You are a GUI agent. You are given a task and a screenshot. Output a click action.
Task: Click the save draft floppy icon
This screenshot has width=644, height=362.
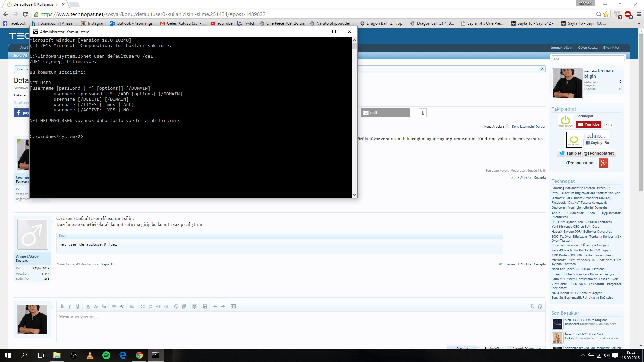[x=205, y=306]
